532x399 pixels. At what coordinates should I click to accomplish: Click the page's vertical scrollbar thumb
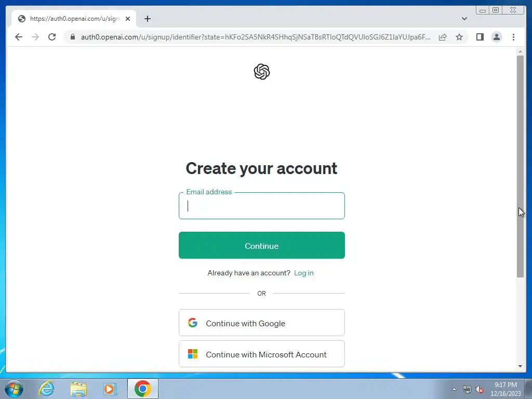click(520, 166)
